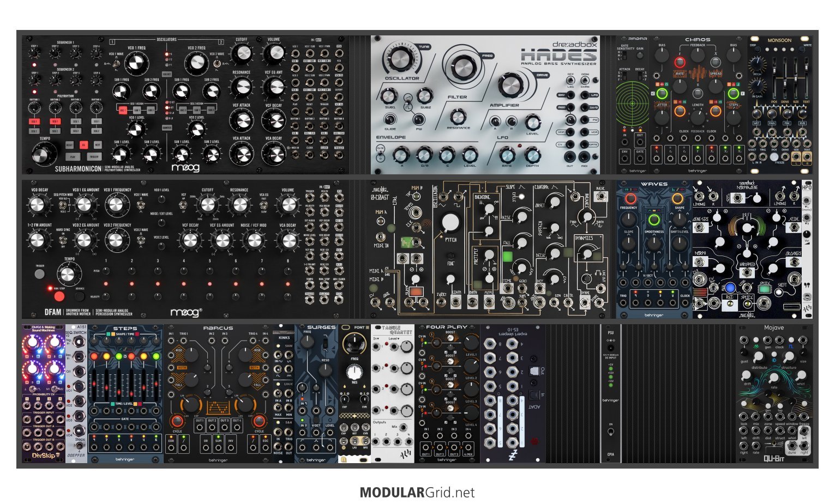Click the DFAM VCO DECAY knob
The height and width of the screenshot is (504, 835).
click(x=37, y=205)
